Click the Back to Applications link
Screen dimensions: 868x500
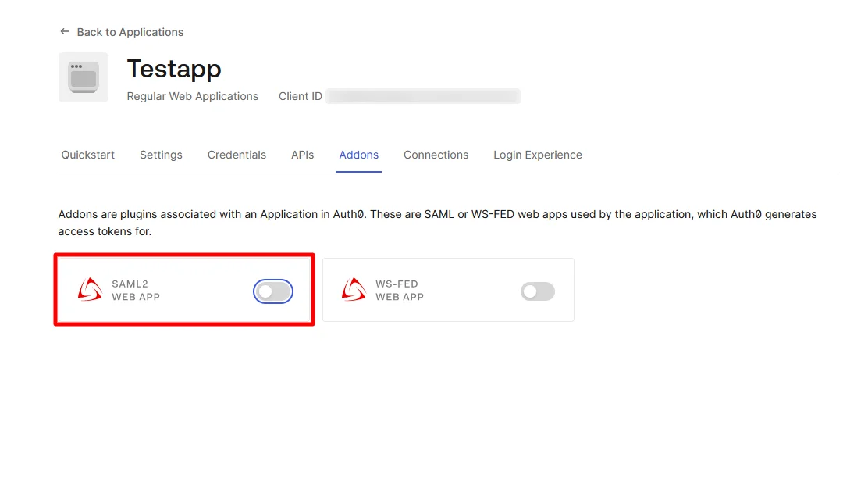(130, 31)
